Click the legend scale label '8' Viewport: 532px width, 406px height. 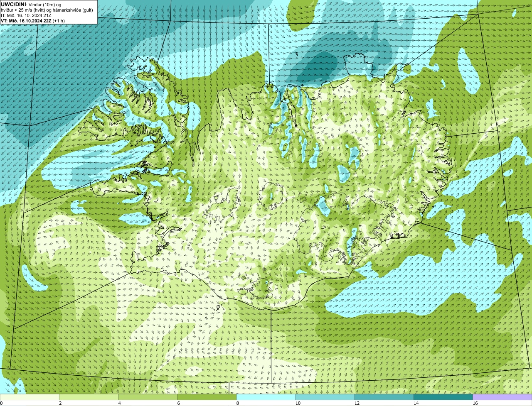point(238,403)
